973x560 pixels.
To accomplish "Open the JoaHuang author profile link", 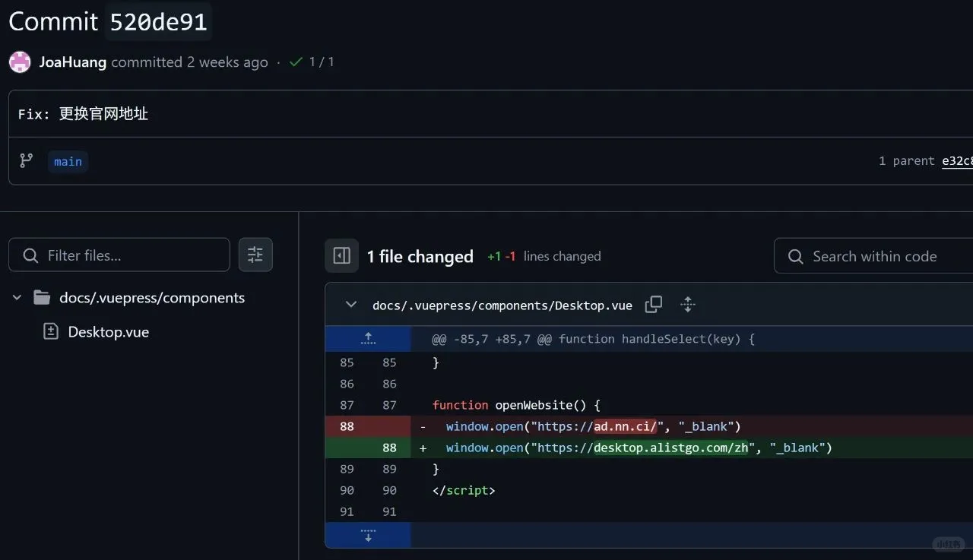I will [x=73, y=62].
